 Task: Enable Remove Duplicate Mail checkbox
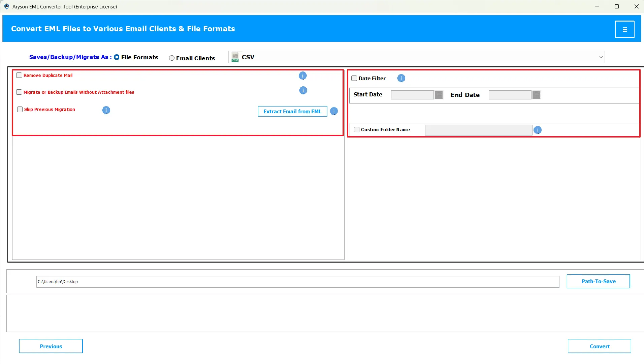tap(19, 75)
